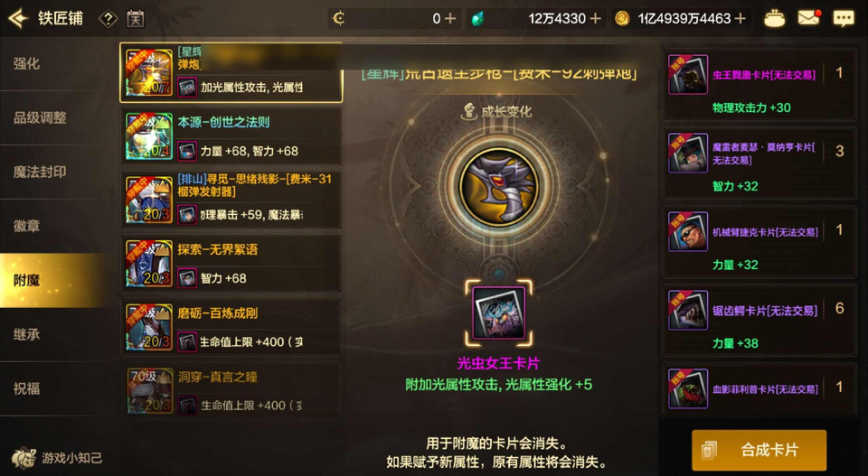Screen dimensions: 868x476
Task: Choose the 虫王戮蛊卡片 card
Action: click(x=759, y=84)
